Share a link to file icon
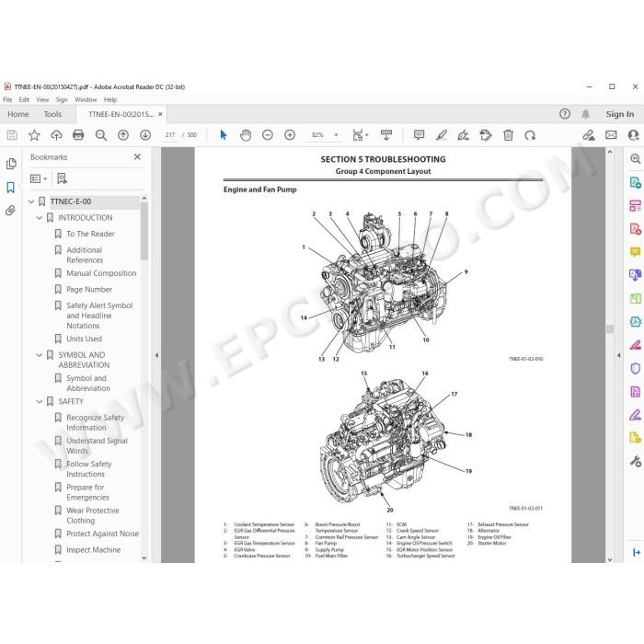Image resolution: width=644 pixels, height=644 pixels. click(x=589, y=135)
